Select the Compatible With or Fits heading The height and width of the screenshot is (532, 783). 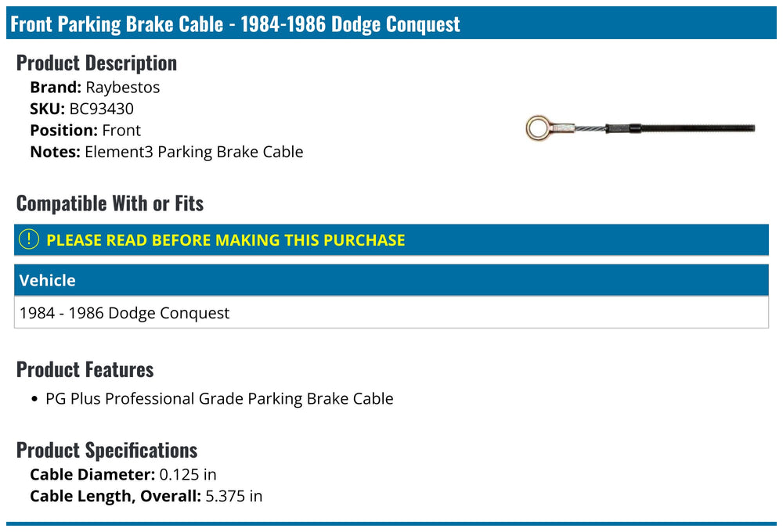(110, 203)
